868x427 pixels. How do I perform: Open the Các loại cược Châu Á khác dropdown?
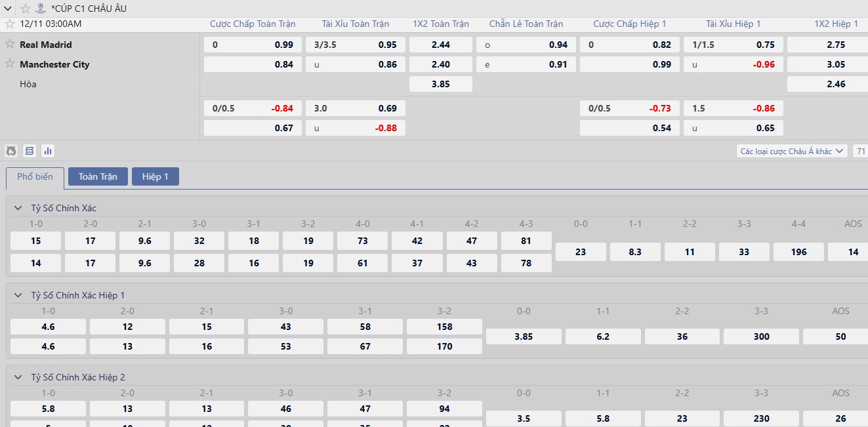click(792, 152)
